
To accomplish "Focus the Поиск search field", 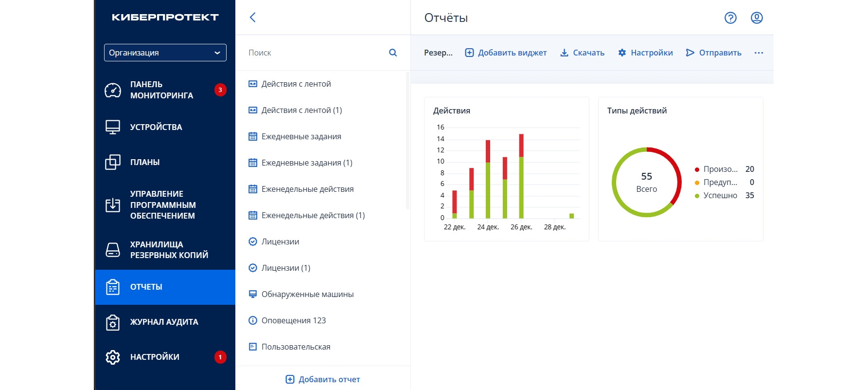I will click(x=316, y=53).
